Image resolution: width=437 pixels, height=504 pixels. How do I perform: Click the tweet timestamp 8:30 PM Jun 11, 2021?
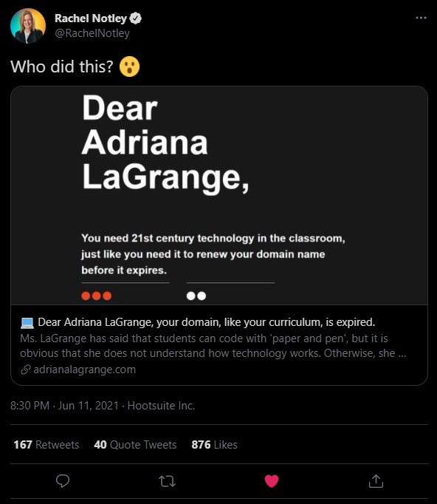[x=64, y=406]
